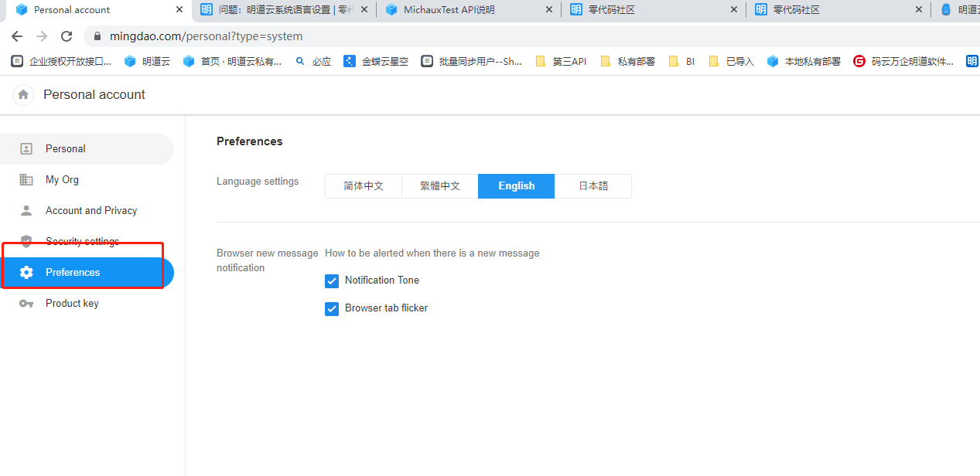The height and width of the screenshot is (476, 980).
Task: Click the Account and Privacy person icon
Action: pyautogui.click(x=26, y=211)
